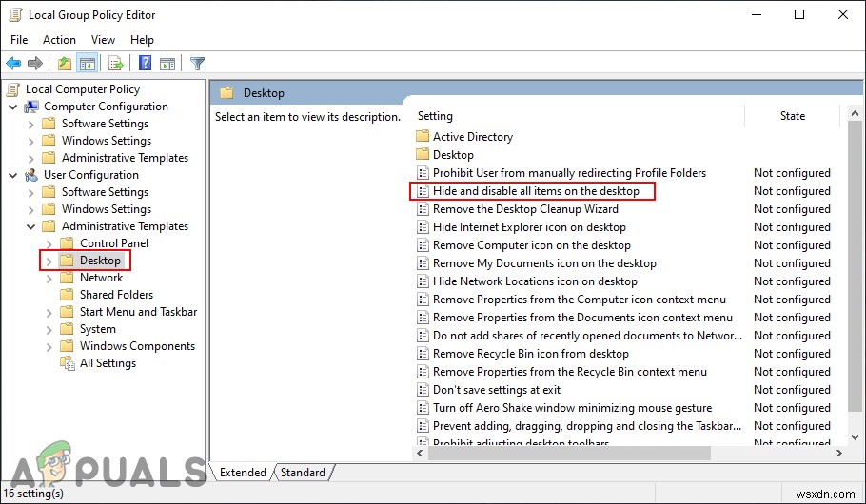Collapse the Computer Configuration node
This screenshot has width=866, height=504.
[12, 107]
